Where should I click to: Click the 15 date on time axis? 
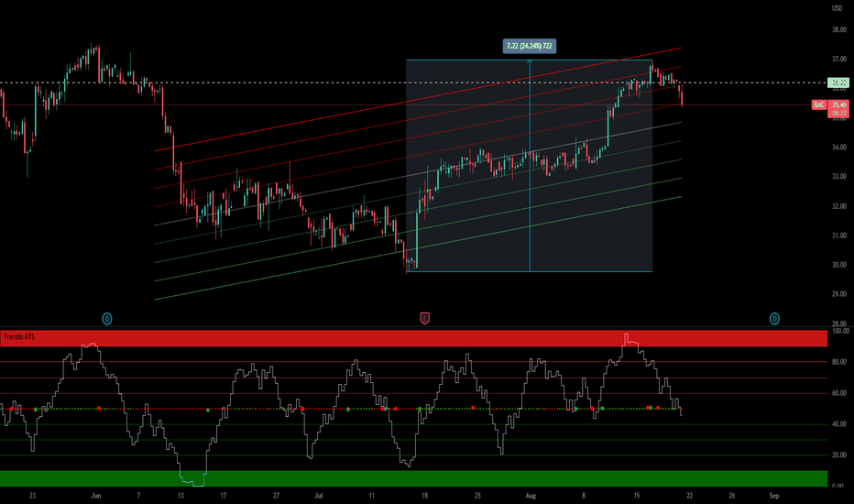(x=636, y=496)
